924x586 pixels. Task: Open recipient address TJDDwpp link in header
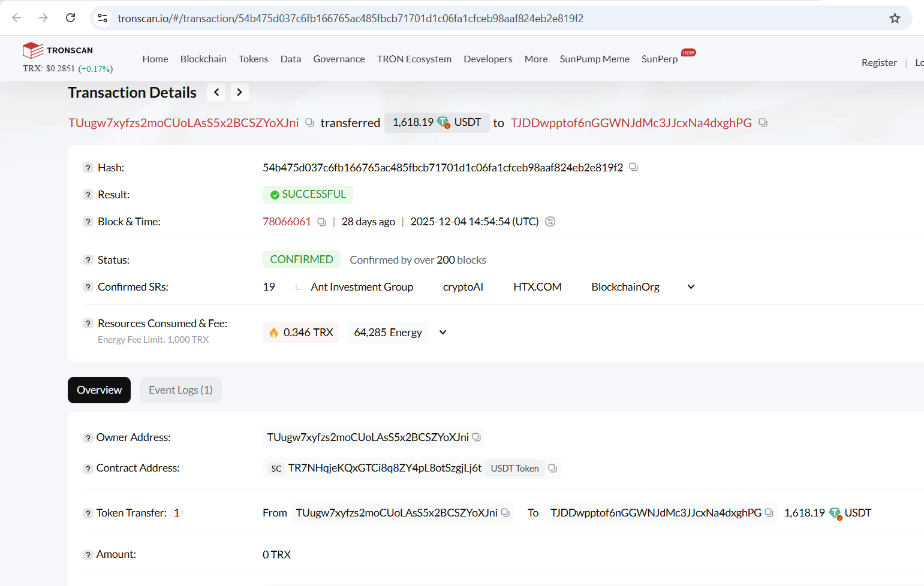pyautogui.click(x=631, y=123)
